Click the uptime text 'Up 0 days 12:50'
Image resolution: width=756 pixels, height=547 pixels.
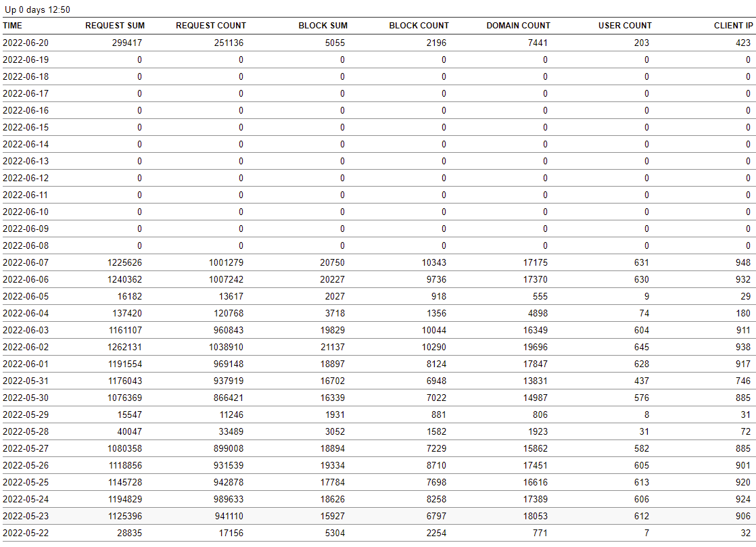point(37,10)
